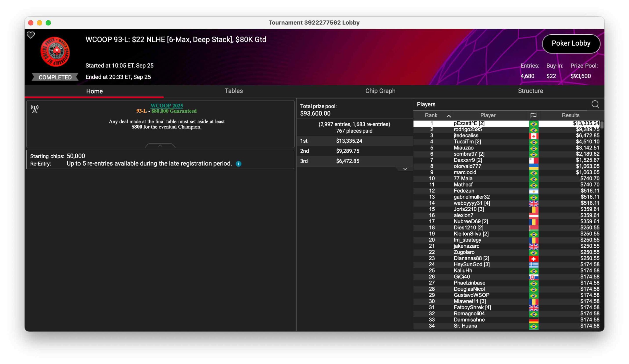This screenshot has width=629, height=364.
Task: Sort players by Results column
Action: pyautogui.click(x=570, y=115)
